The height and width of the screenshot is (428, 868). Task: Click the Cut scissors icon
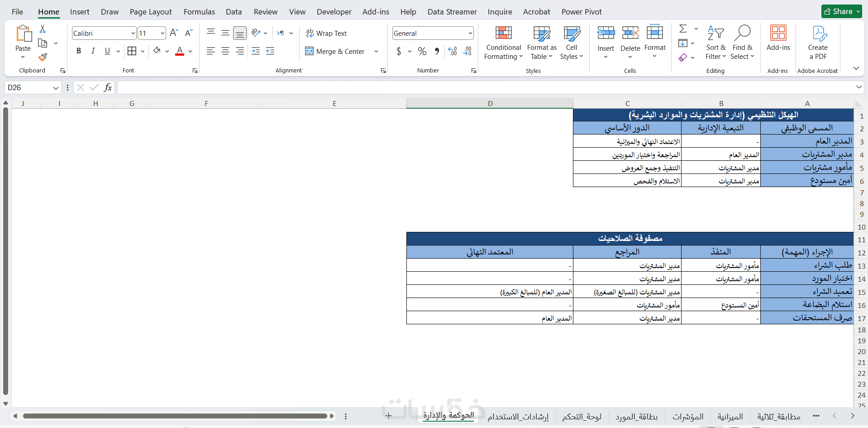43,29
